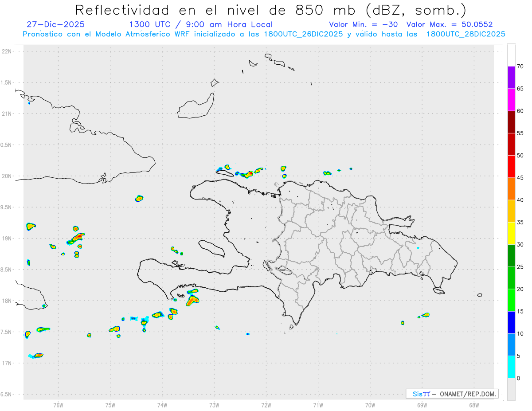Click the "74W" longitude axis label
The height and width of the screenshot is (411, 532).
coord(162,405)
